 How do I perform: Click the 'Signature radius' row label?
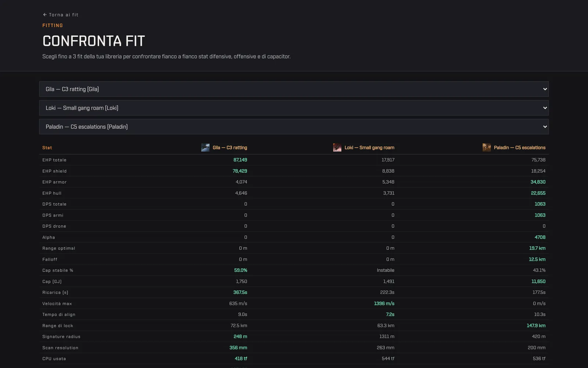(61, 337)
